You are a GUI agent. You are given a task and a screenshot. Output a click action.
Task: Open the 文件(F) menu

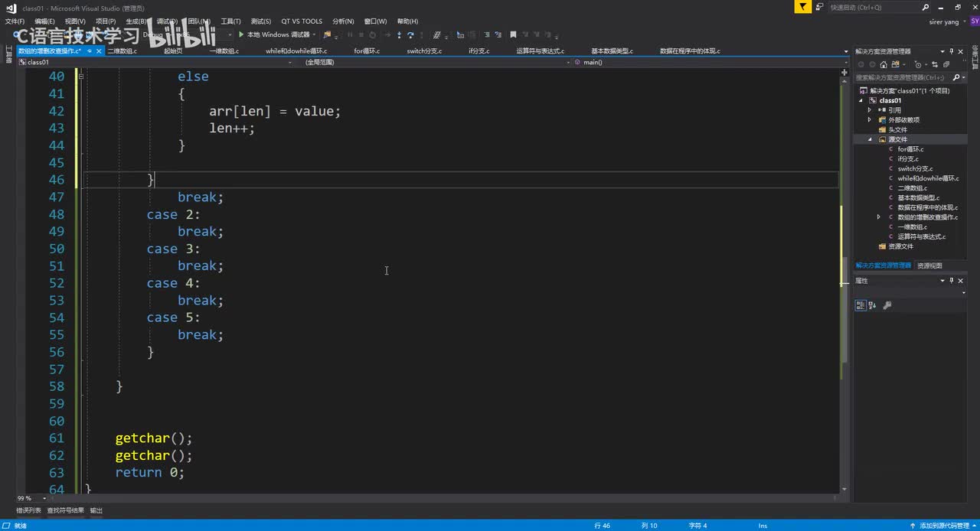pyautogui.click(x=15, y=21)
